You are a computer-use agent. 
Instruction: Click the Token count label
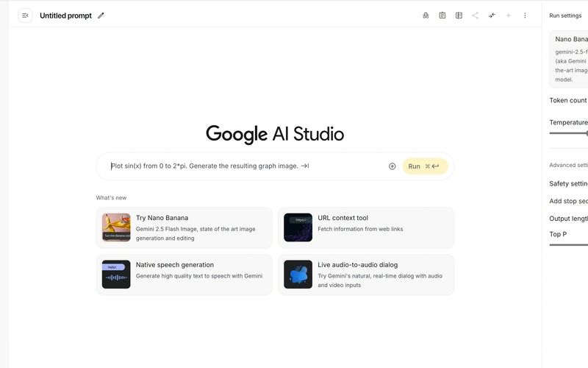click(567, 100)
